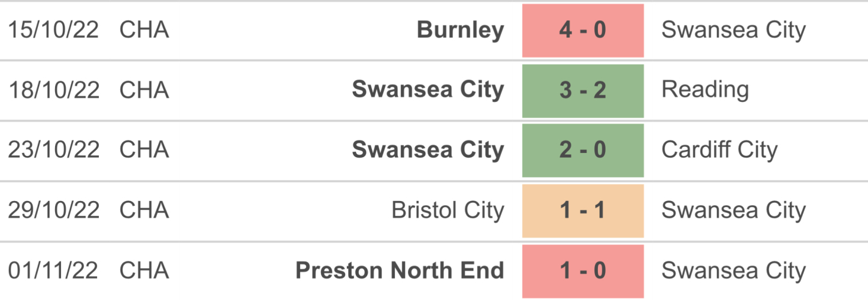This screenshot has height=300, width=868.
Task: Open Swansea City home team against Reading
Action: tap(428, 90)
